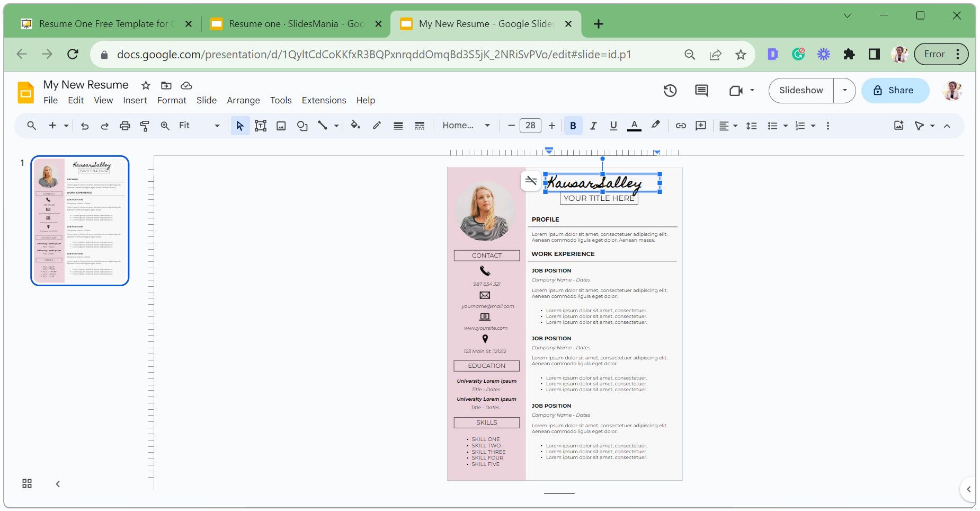Click the Move to folder icon

pos(166,85)
